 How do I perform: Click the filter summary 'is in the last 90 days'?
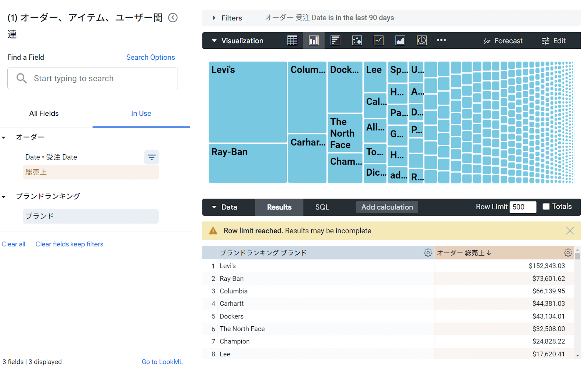(361, 18)
